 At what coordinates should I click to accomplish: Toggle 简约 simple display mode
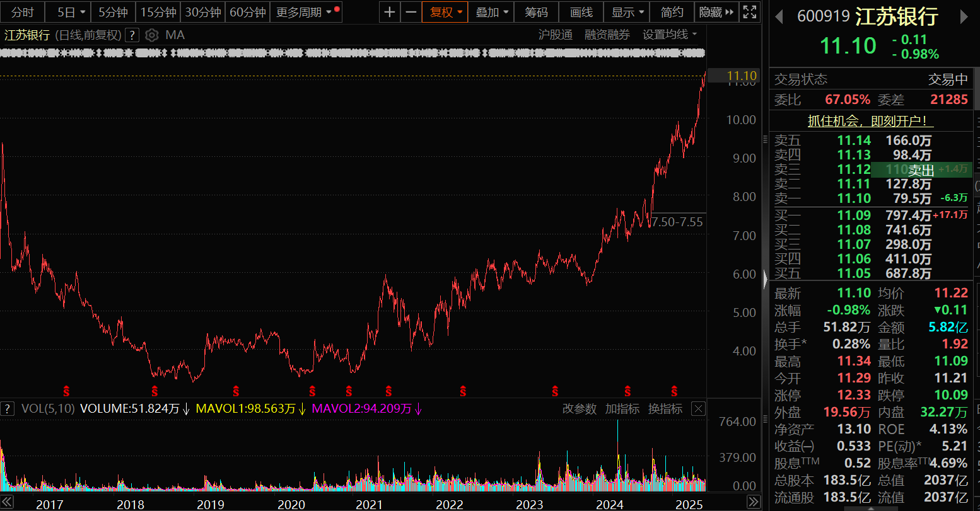[672, 12]
